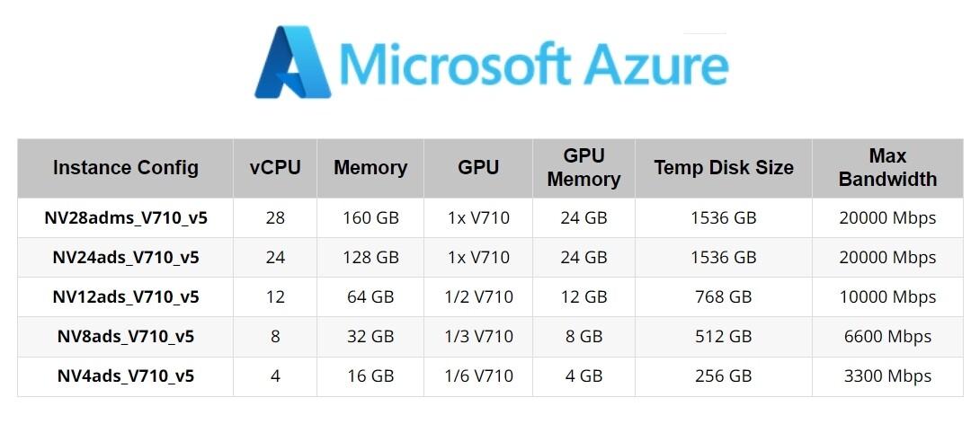This screenshot has width=980, height=424.
Task: Click the GPU Memory column header
Action: 584,168
